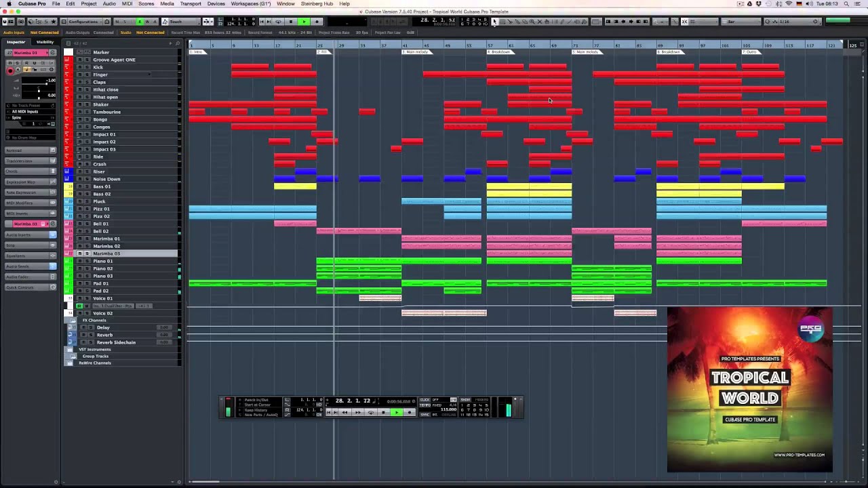This screenshot has height=488, width=868.
Task: Switch to the Visibility tab
Action: click(x=45, y=42)
